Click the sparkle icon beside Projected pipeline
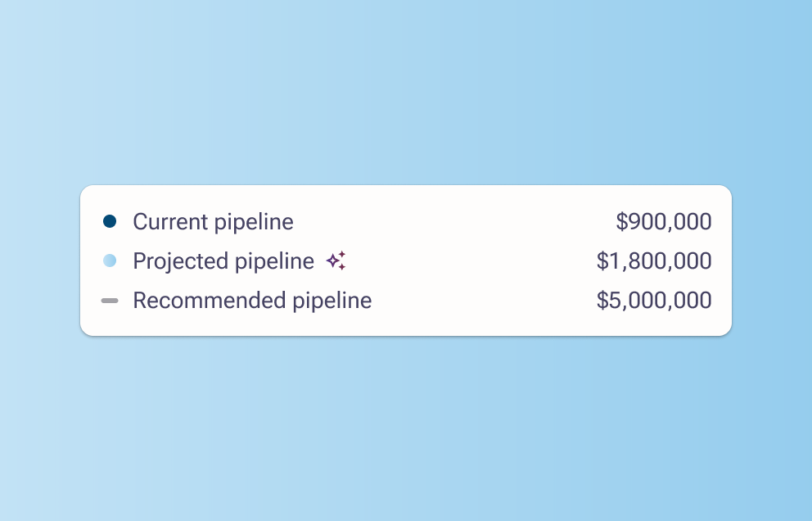The image size is (812, 521). tap(336, 261)
